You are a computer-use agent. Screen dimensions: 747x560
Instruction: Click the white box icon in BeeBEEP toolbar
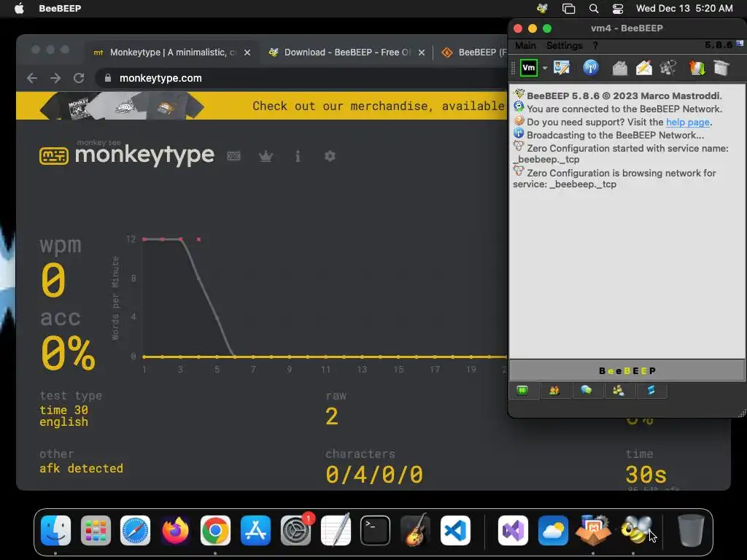[x=721, y=68]
